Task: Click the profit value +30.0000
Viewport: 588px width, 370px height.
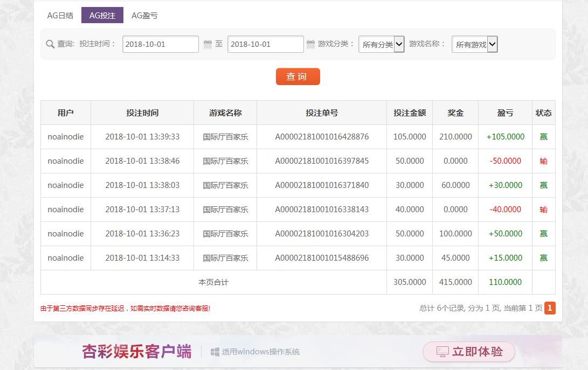Action: (x=506, y=185)
